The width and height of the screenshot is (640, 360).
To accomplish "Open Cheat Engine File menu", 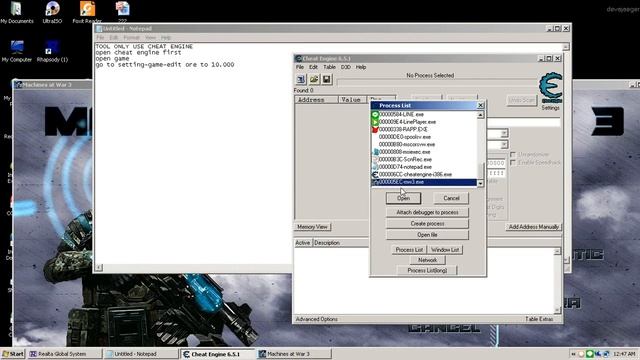I will (300, 67).
